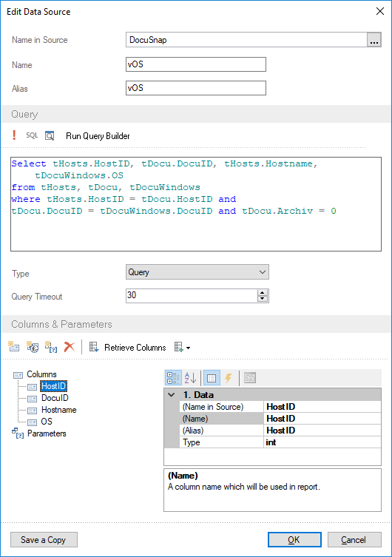
Task: Edit the (Name) value HostID
Action: tap(322, 419)
